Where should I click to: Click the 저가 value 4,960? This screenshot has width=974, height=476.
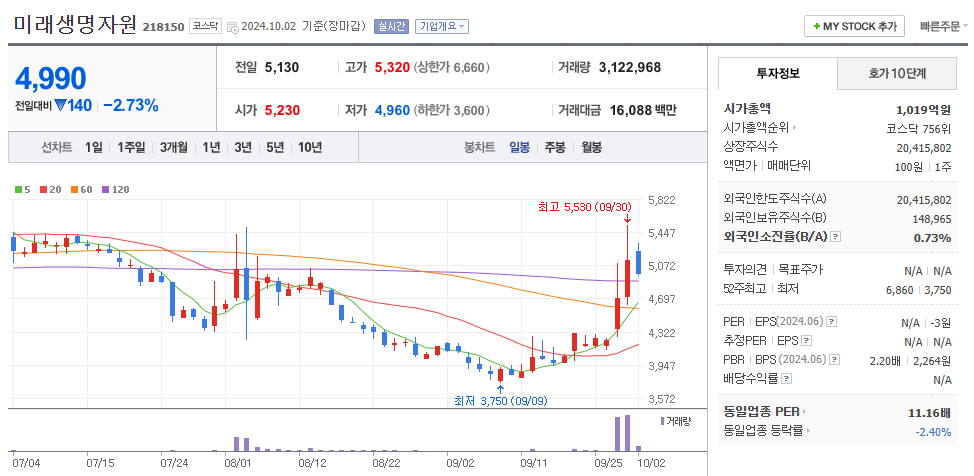(393, 111)
